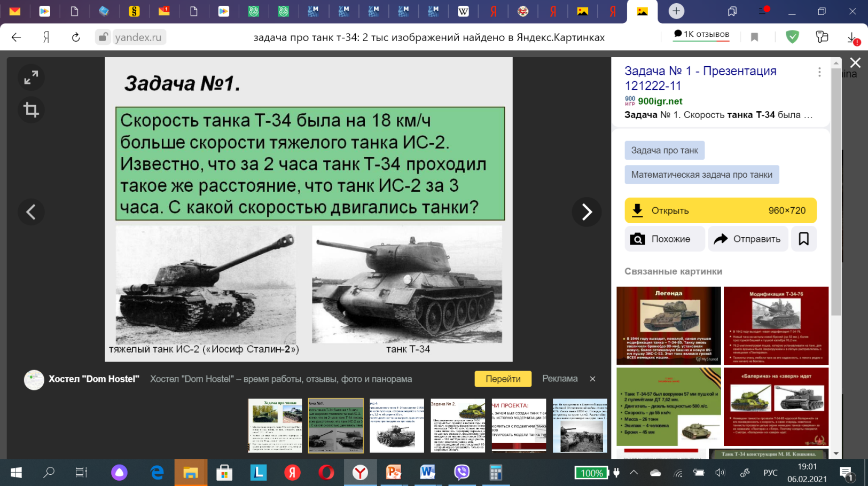Open the related 'Легенда' tank thumbnail

tap(669, 326)
